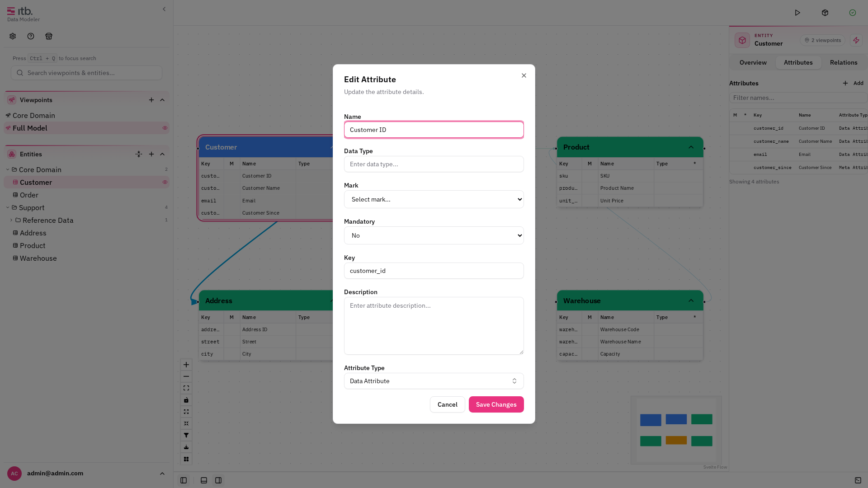The width and height of the screenshot is (868, 488).
Task: Zoom out on the canvas with the minus control
Action: (x=186, y=376)
